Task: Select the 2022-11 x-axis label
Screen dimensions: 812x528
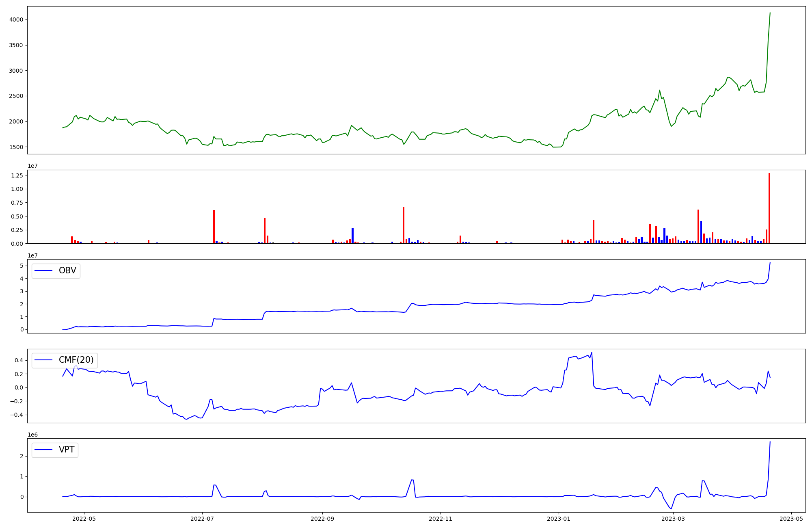Action: coord(441,519)
